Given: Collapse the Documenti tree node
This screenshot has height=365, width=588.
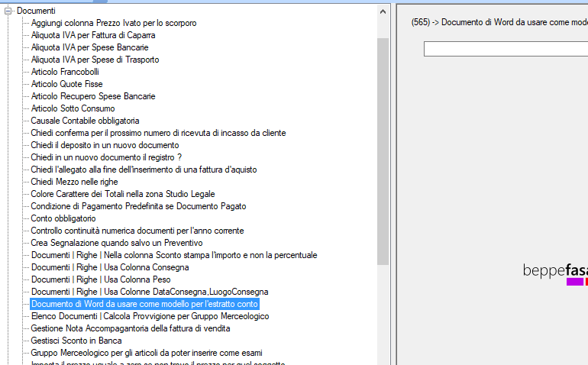Looking at the screenshot, I should [x=8, y=11].
